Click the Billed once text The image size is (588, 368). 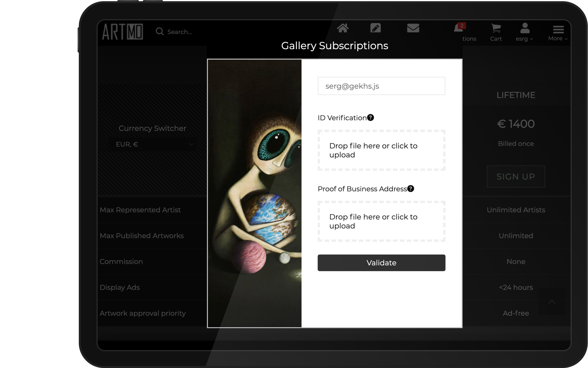click(516, 144)
